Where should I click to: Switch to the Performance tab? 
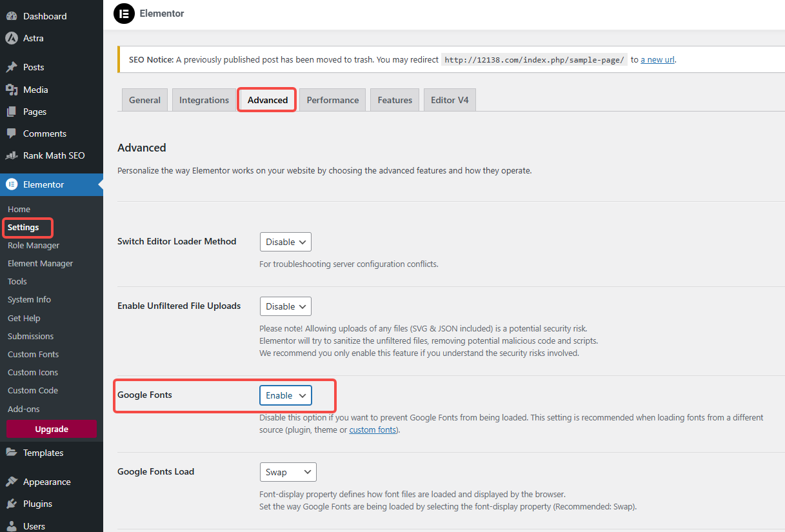[332, 100]
